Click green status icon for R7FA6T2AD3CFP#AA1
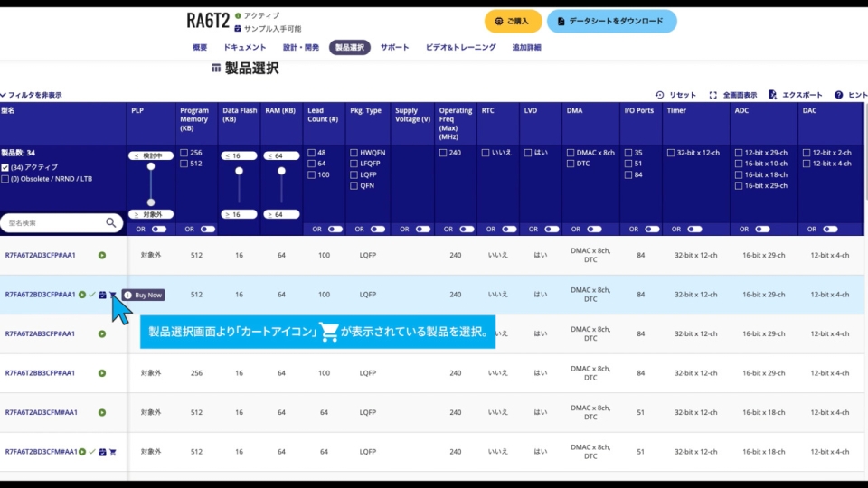868x488 pixels. 102,256
